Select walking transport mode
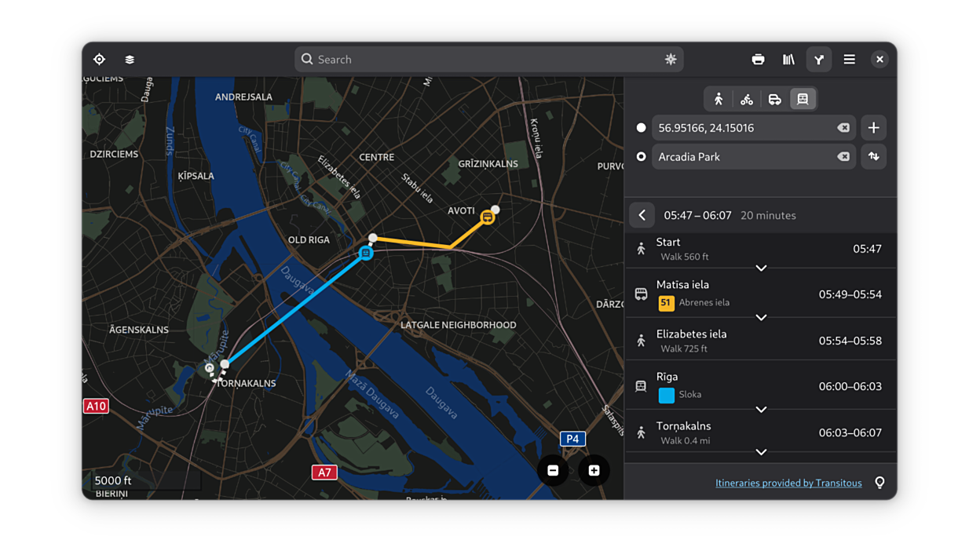The image size is (980, 551). [x=719, y=99]
